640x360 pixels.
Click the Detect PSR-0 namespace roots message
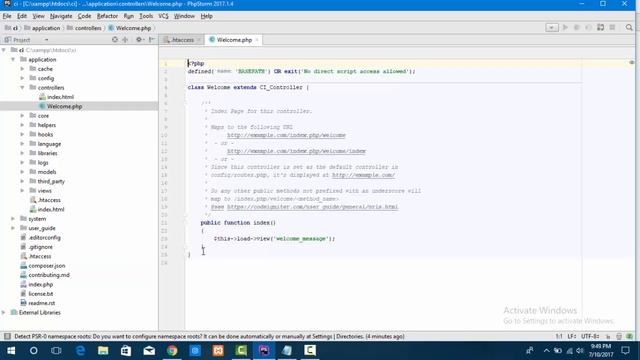pyautogui.click(x=209, y=336)
